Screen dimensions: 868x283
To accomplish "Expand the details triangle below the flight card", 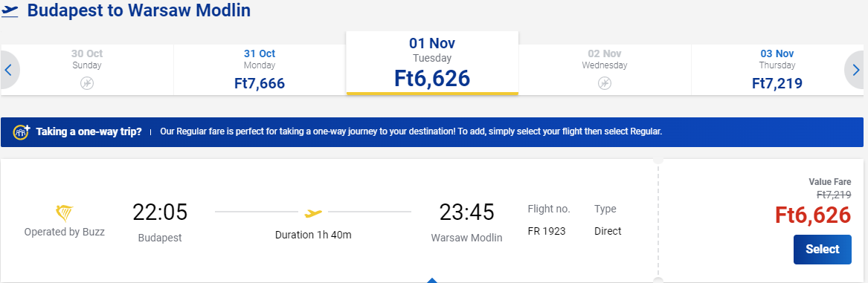I will coord(432,280).
